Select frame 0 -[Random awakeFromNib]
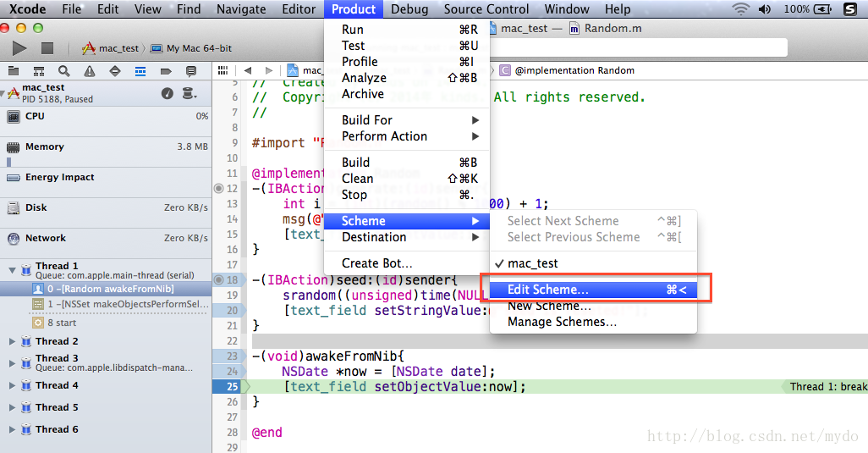This screenshot has width=868, height=453. click(106, 289)
